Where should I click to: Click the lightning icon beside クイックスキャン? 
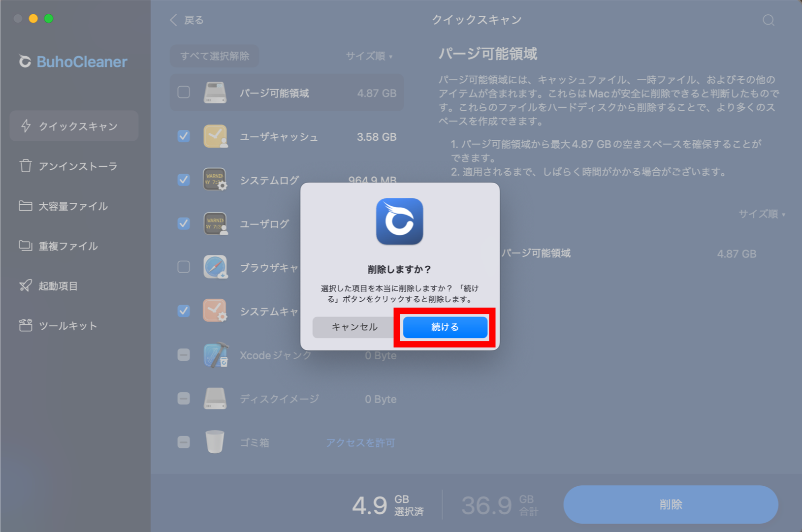tap(26, 126)
